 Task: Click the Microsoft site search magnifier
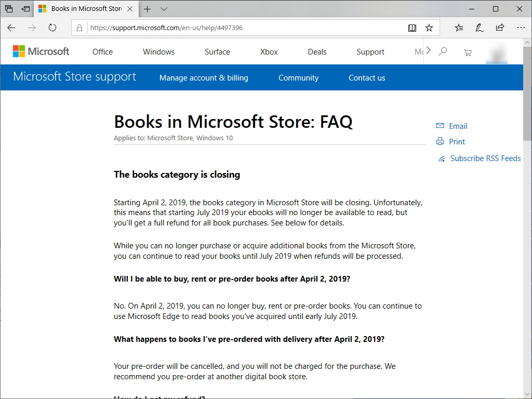click(443, 51)
